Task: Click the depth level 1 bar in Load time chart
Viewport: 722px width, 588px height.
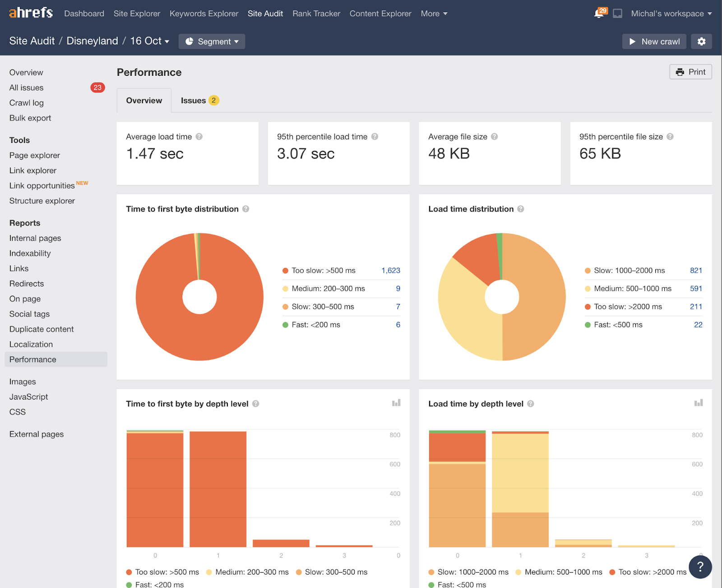Action: point(520,492)
